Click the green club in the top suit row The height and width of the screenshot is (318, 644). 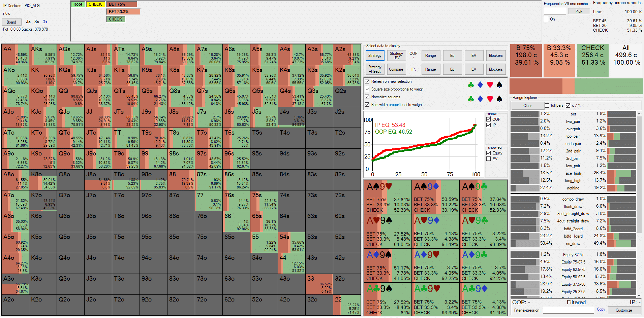pyautogui.click(x=471, y=85)
